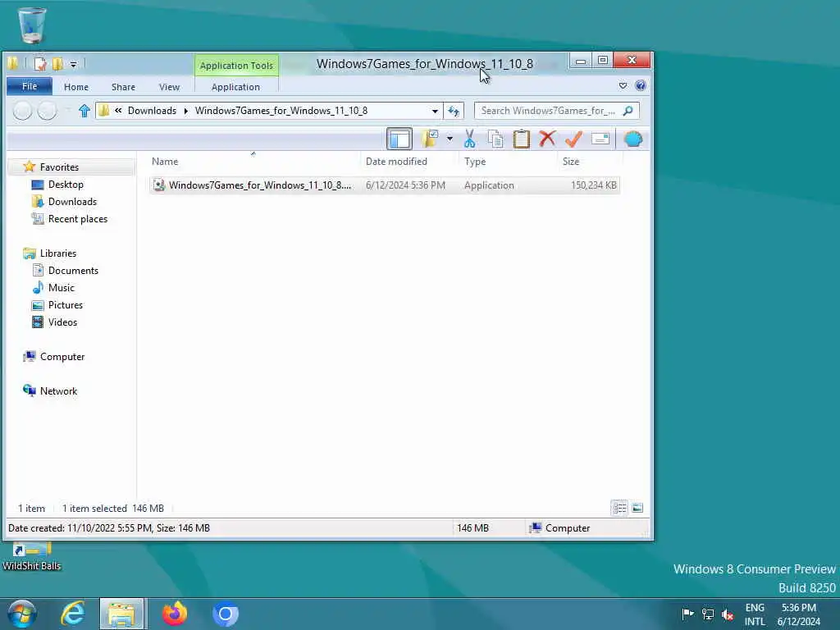Open the Start orb on taskbar
This screenshot has width=840, height=630.
click(x=22, y=614)
